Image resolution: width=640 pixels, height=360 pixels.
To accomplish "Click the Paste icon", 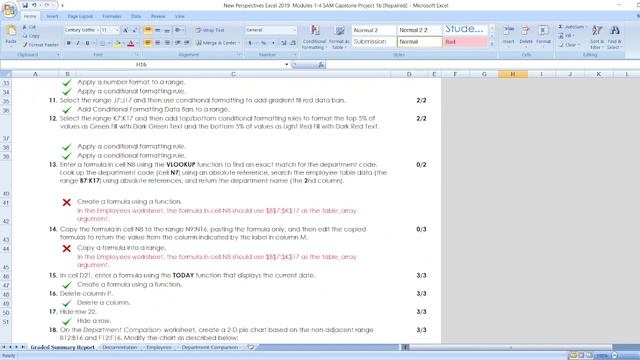I will coord(11,31).
